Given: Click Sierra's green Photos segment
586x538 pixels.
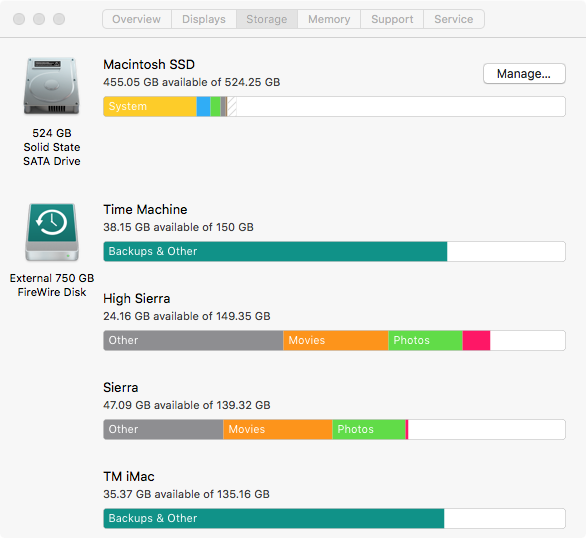Looking at the screenshot, I should [x=369, y=429].
